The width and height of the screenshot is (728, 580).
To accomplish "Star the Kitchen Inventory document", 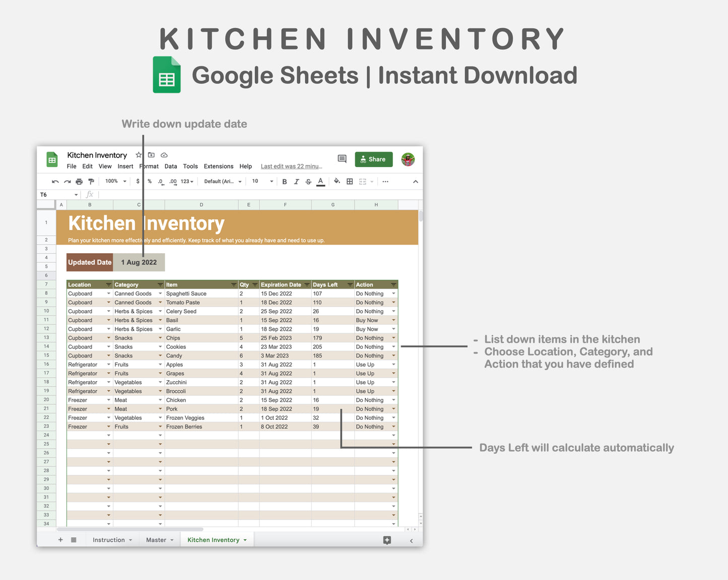I will (x=138, y=155).
